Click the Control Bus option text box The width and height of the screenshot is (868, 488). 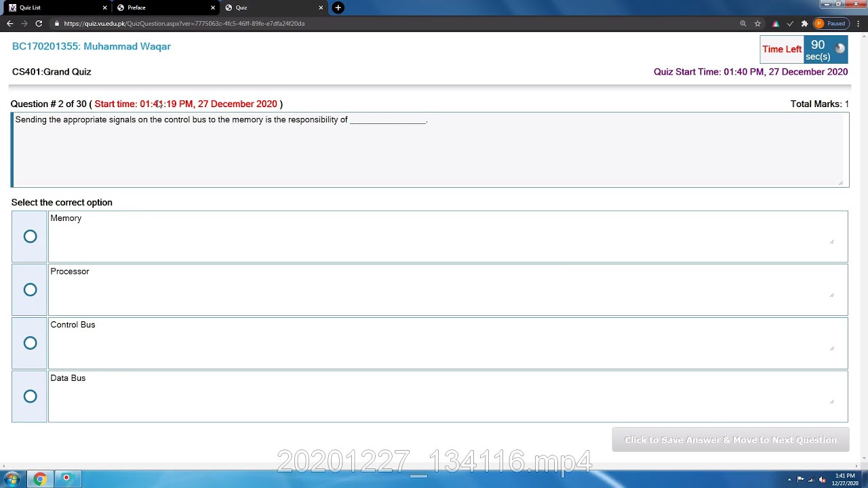pyautogui.click(x=448, y=343)
